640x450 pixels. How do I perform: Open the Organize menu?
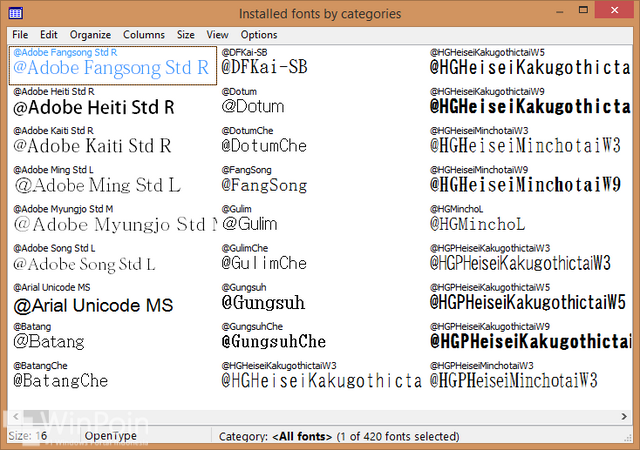click(90, 35)
